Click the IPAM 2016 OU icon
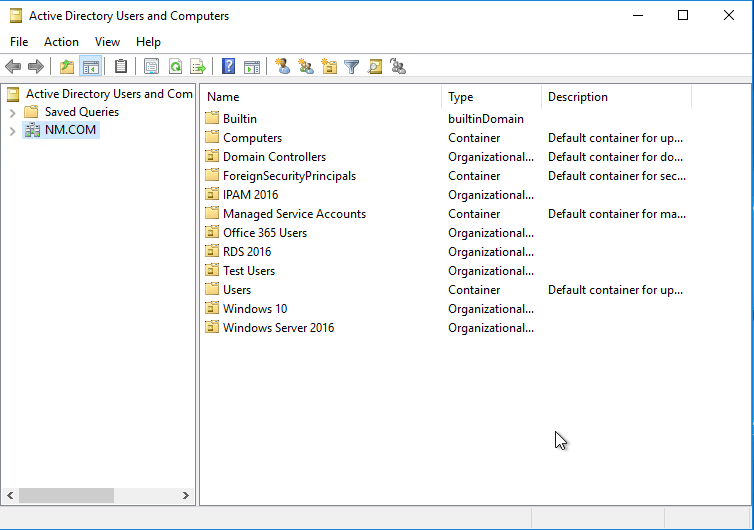Image resolution: width=754 pixels, height=530 pixels. [x=212, y=194]
